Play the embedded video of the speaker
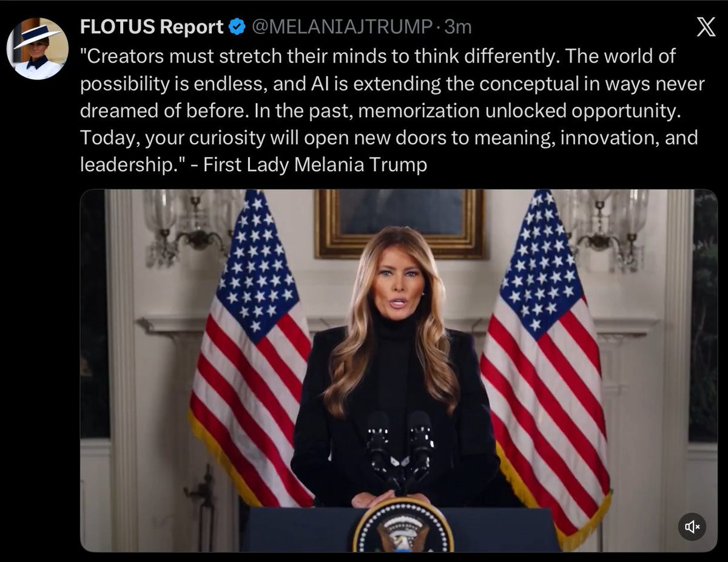The image size is (728, 562). [399, 370]
